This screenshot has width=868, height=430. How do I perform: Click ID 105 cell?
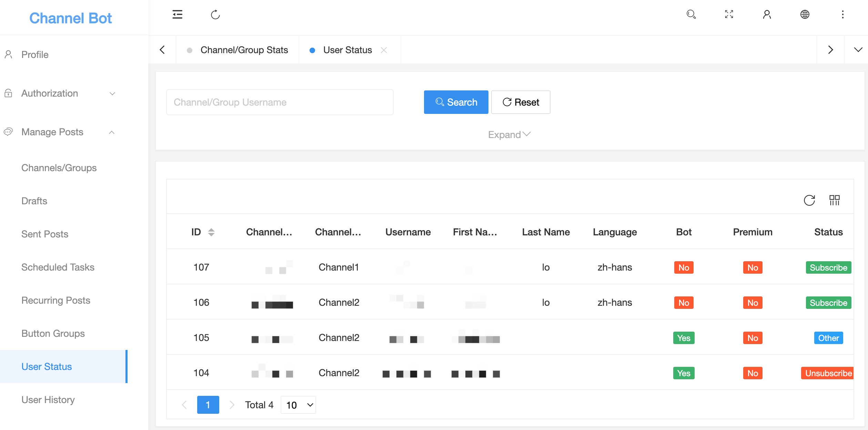point(201,338)
